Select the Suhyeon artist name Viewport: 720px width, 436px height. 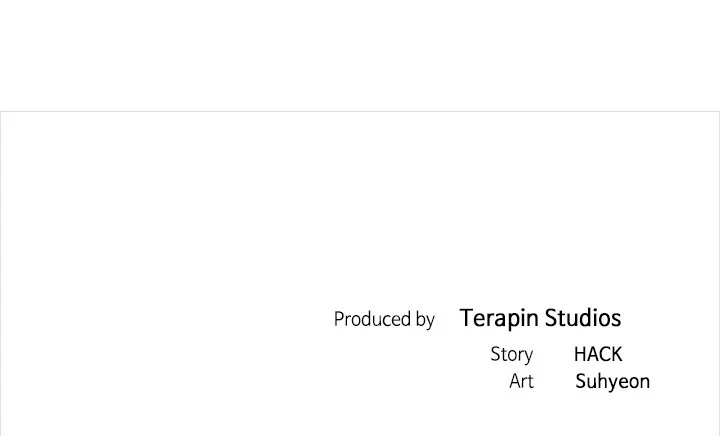coord(612,381)
